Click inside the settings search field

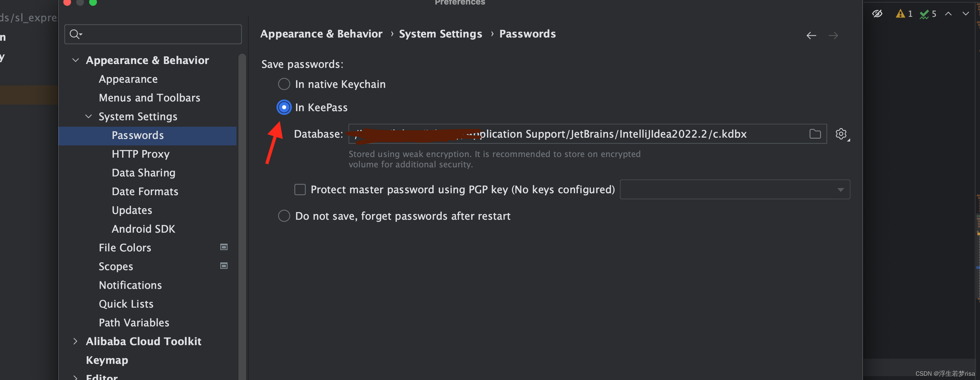pos(152,34)
